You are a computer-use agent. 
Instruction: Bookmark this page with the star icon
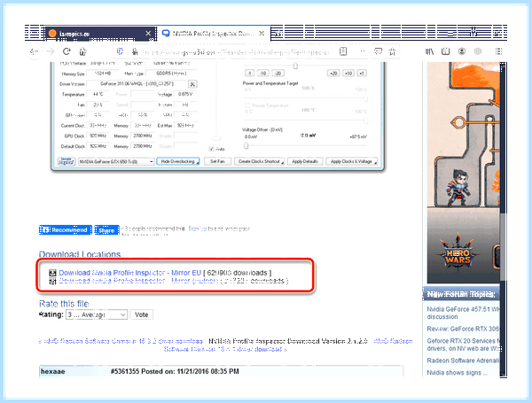pyautogui.click(x=393, y=51)
